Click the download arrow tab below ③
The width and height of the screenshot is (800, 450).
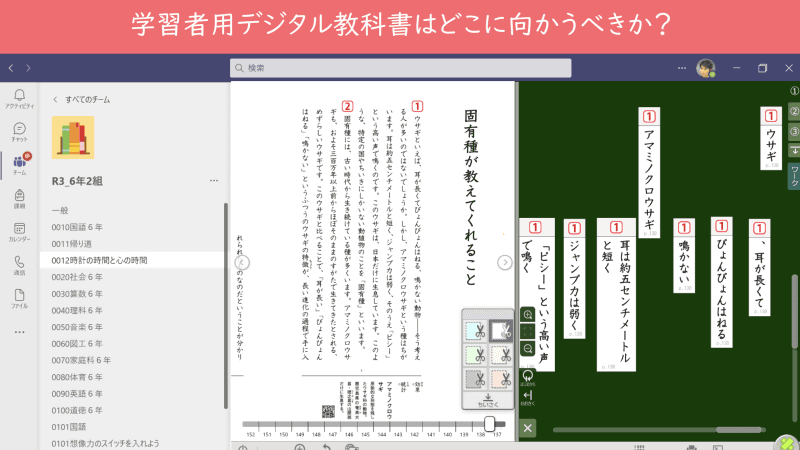pos(794,151)
